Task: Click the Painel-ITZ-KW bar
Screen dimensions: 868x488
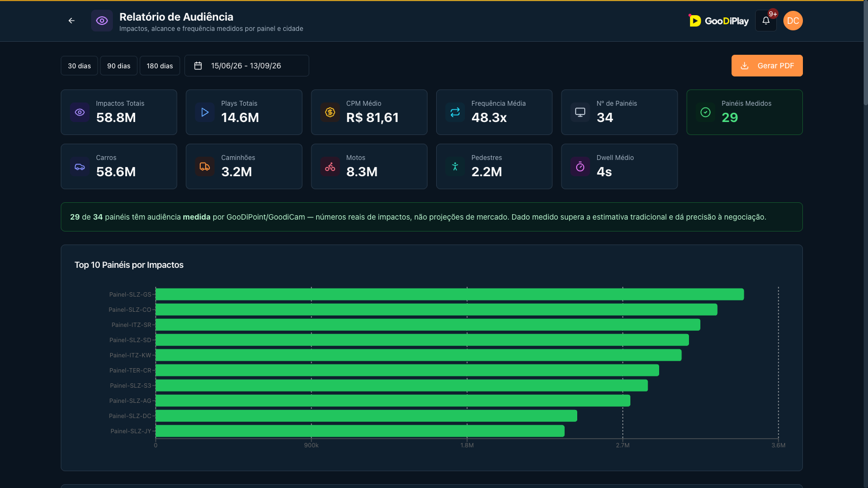Action: 419,355
